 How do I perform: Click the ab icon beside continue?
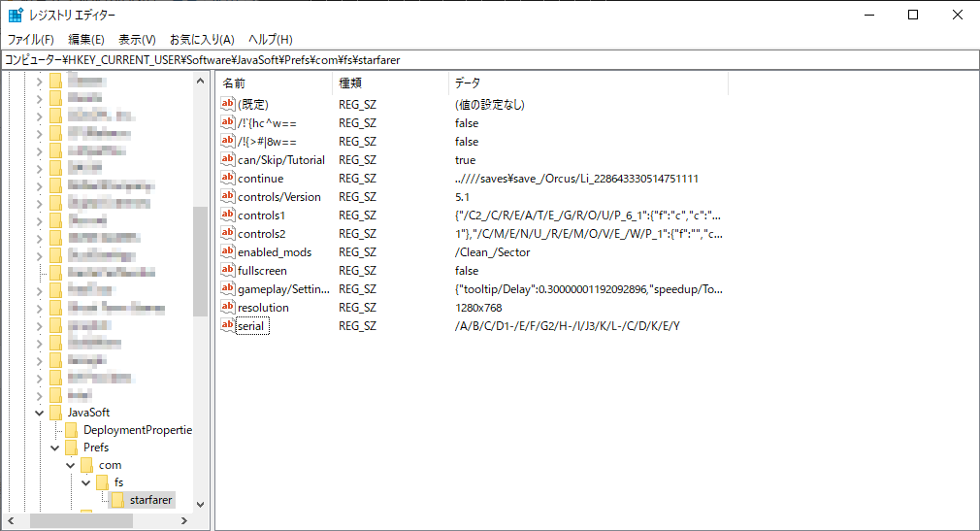pos(227,178)
